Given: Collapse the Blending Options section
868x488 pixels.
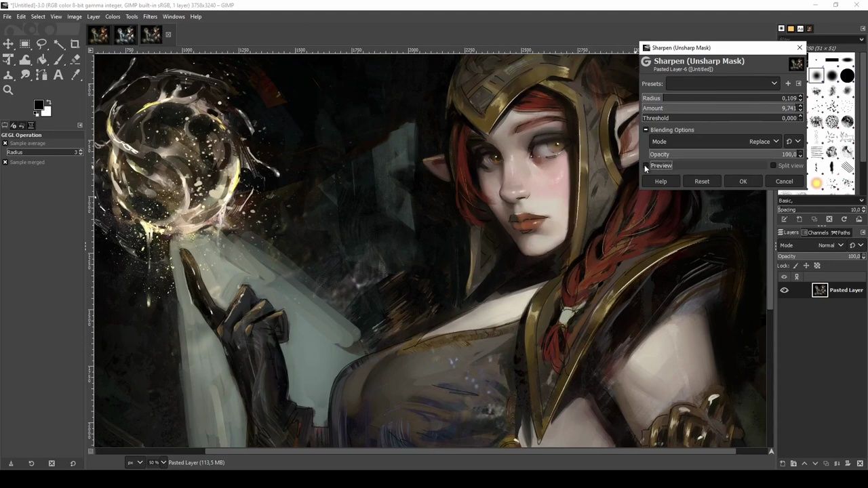Looking at the screenshot, I should (646, 129).
